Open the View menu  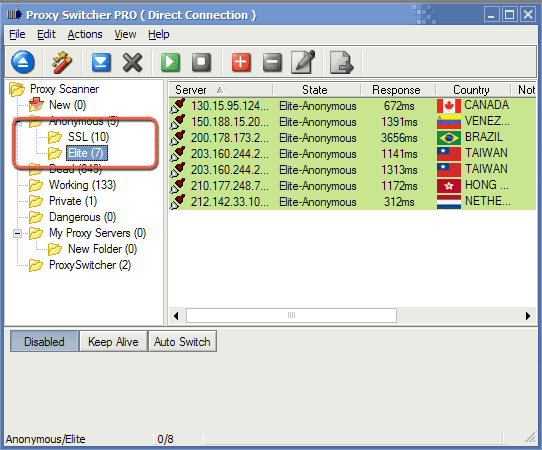[125, 34]
